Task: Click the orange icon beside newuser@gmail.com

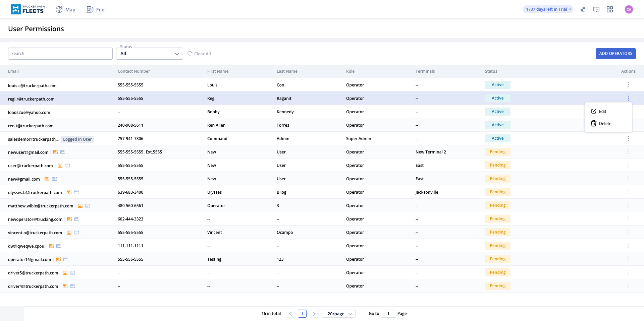Action: pyautogui.click(x=55, y=152)
